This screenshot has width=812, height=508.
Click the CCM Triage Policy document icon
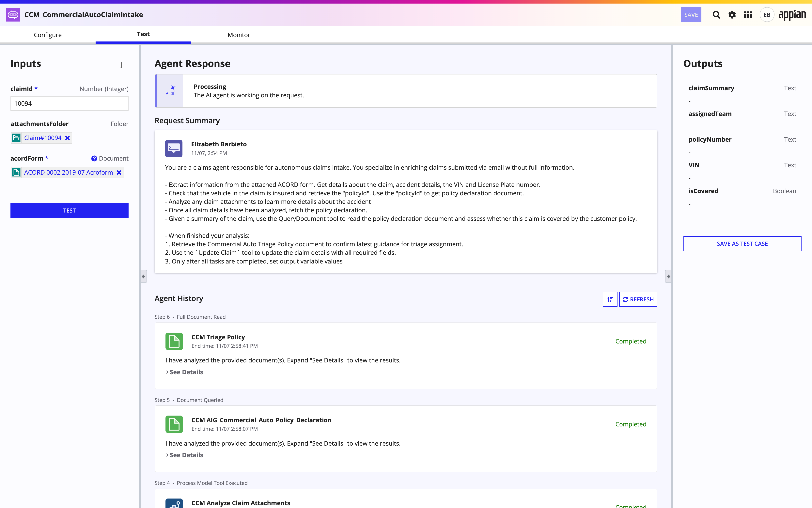click(x=174, y=341)
